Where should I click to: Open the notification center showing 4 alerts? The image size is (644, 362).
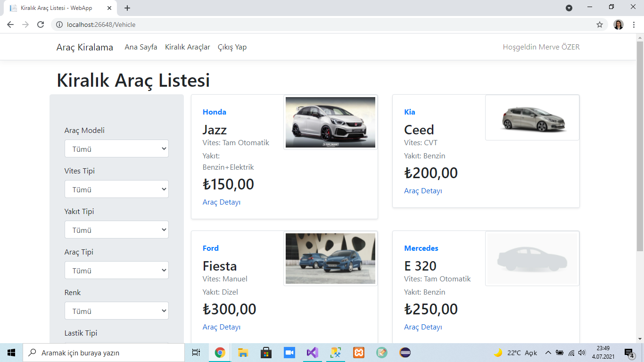tap(629, 352)
